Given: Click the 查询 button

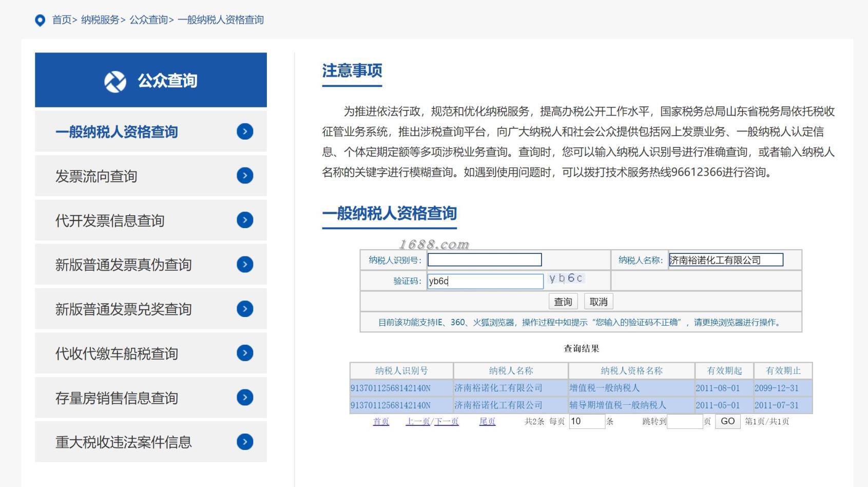Looking at the screenshot, I should 563,302.
